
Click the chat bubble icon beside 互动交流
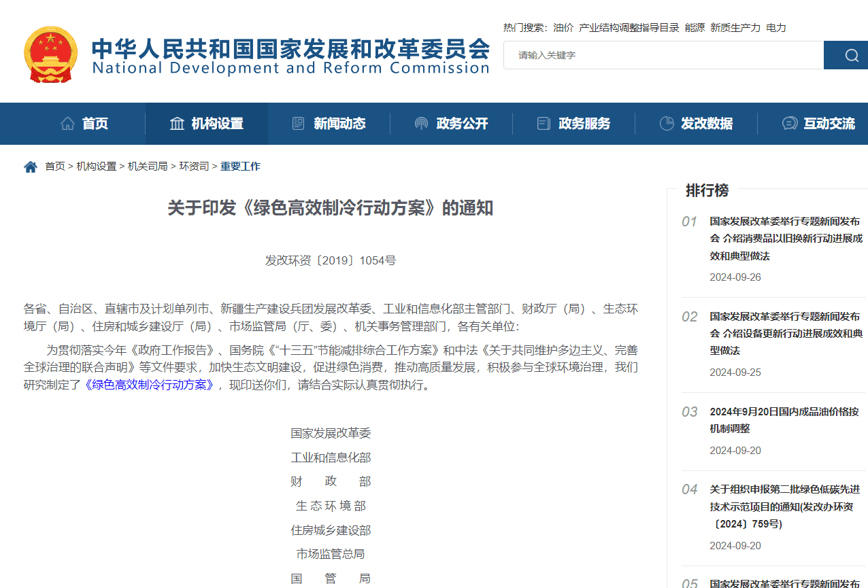[x=789, y=124]
